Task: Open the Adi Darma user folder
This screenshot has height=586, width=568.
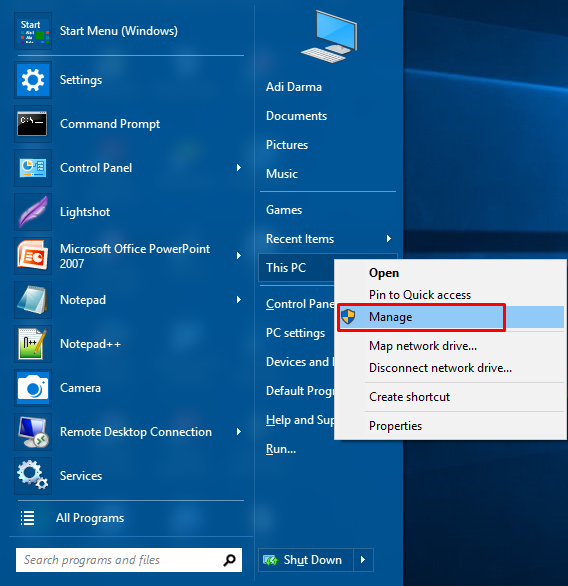Action: click(x=294, y=87)
